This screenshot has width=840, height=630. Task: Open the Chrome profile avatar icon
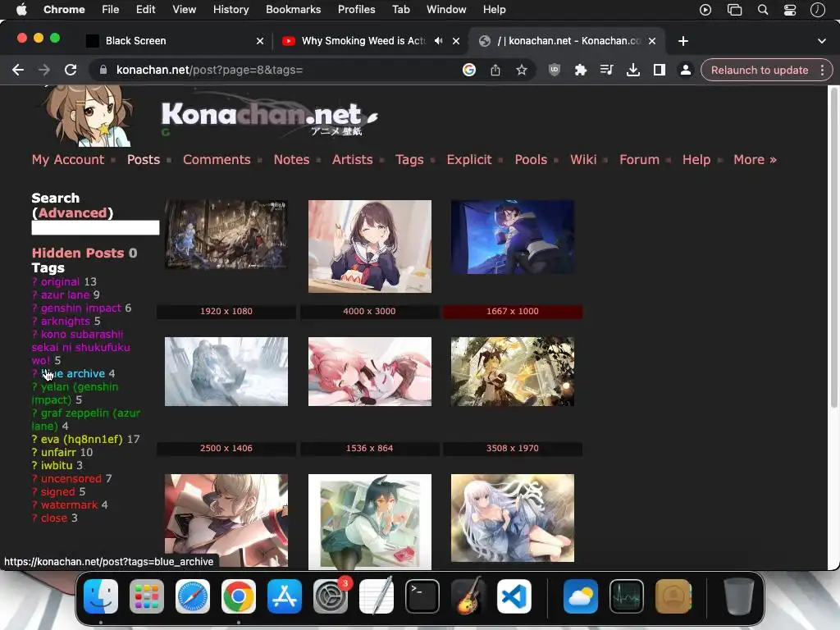685,71
